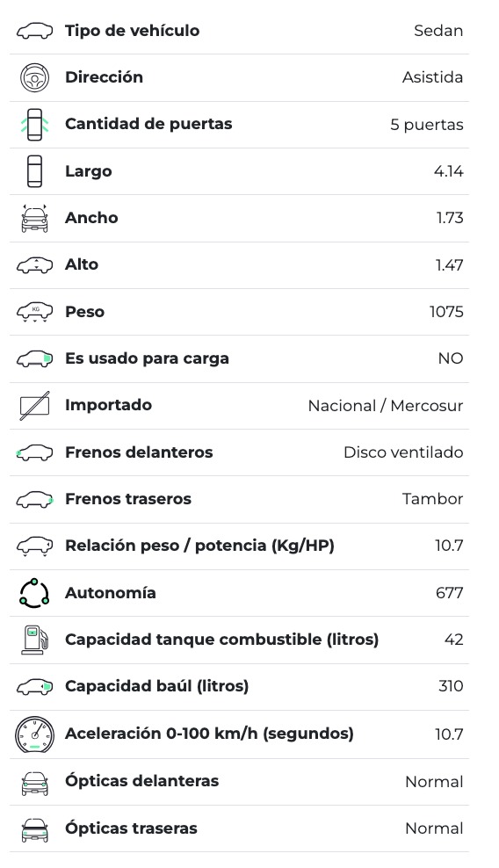Click the headlight car icon for Ópticas delanteras
Viewport: 499px width, 868px height.
click(x=34, y=782)
